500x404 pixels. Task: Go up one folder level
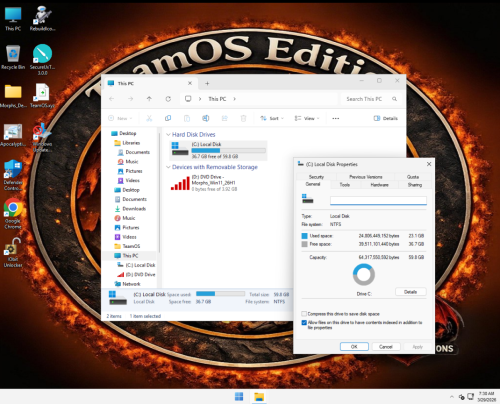pos(149,99)
